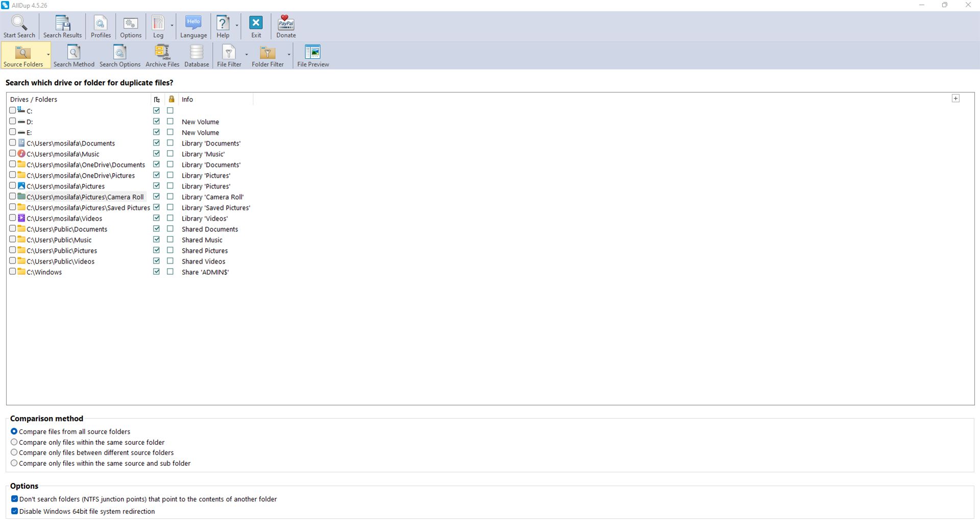The height and width of the screenshot is (526, 980).
Task: Click the Exit icon
Action: pos(256,27)
